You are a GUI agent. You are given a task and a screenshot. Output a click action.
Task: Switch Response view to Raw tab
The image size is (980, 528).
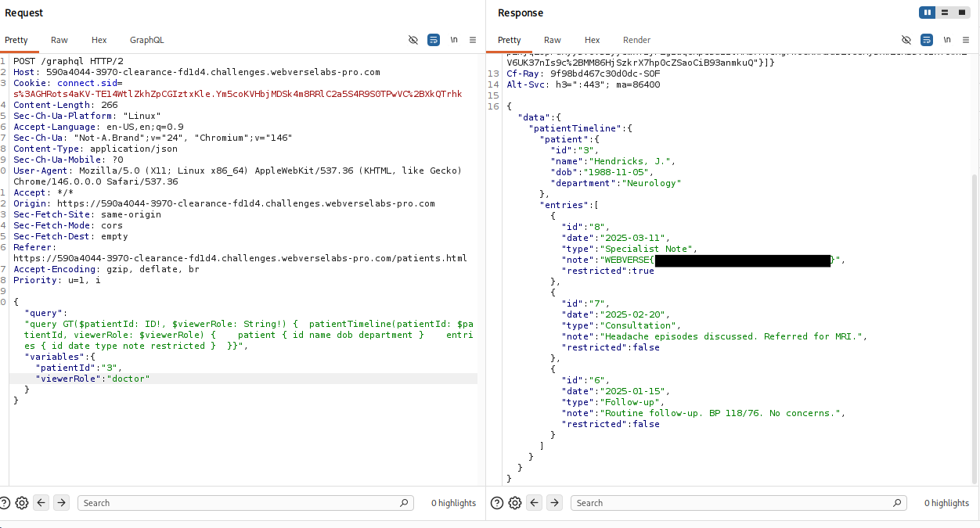click(553, 40)
